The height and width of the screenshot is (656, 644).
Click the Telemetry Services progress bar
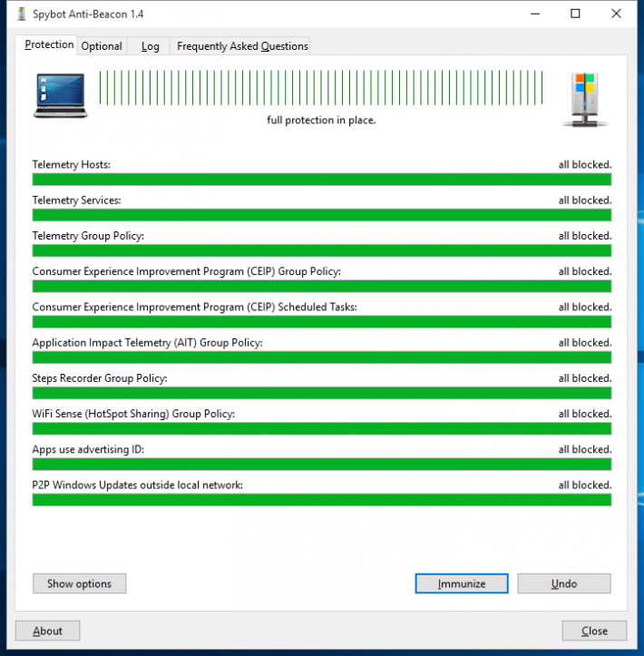pos(322,215)
